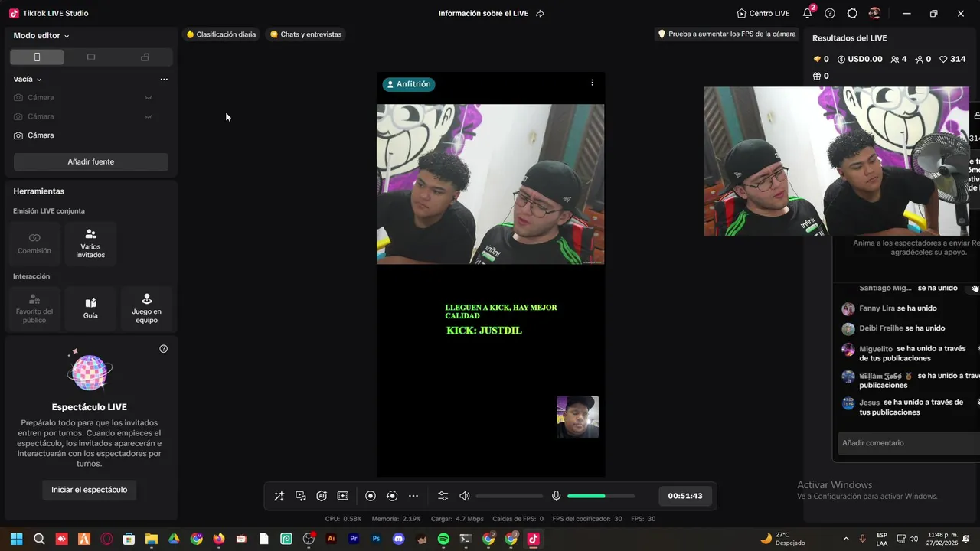Open the help question mark icon

[x=830, y=14]
